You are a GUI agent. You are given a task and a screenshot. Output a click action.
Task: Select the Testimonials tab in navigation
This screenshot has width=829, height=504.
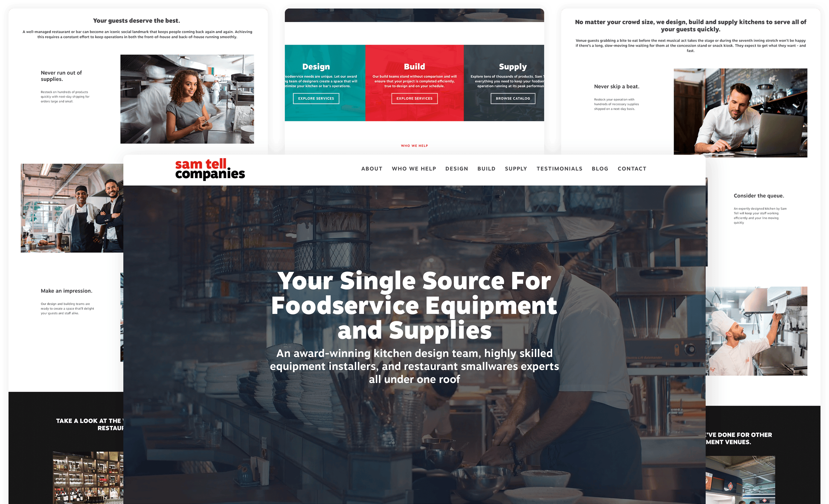coord(559,168)
